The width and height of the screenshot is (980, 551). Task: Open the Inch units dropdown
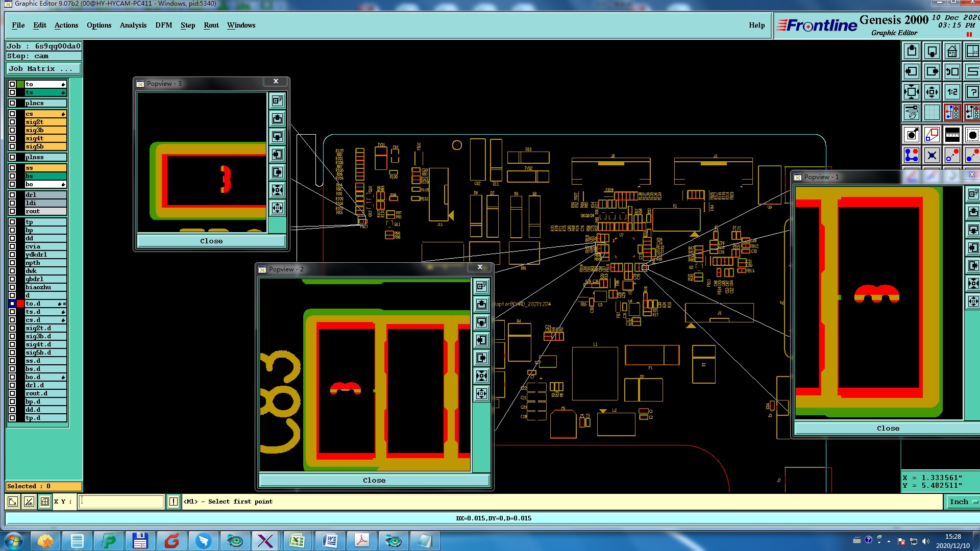(x=963, y=502)
